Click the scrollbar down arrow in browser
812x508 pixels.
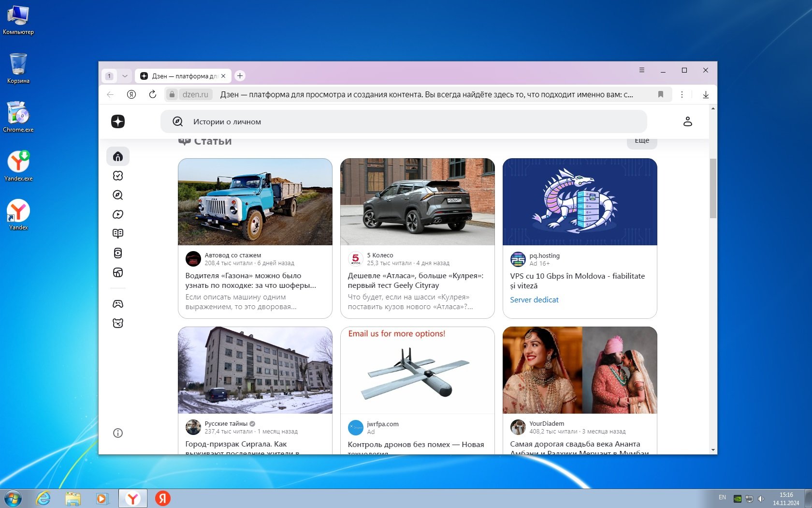coord(713,450)
